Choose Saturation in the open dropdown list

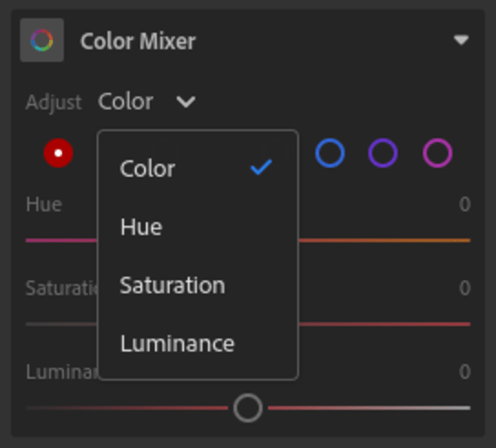coord(172,286)
